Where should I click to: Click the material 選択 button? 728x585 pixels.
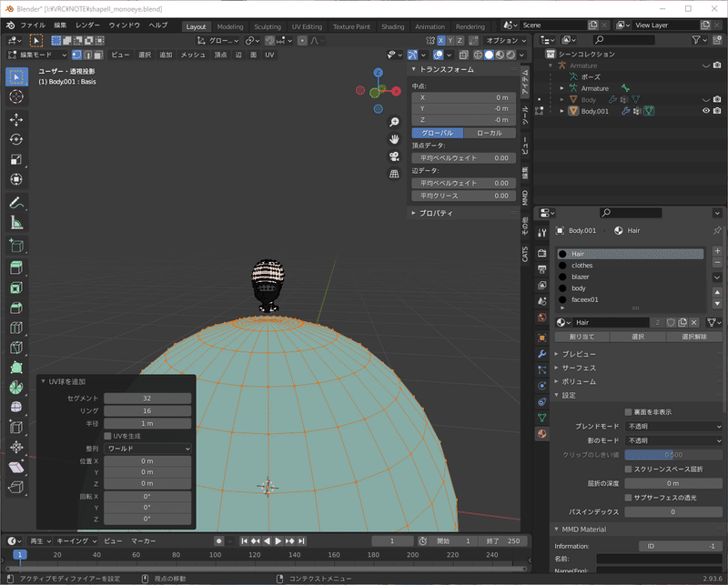click(x=638, y=337)
